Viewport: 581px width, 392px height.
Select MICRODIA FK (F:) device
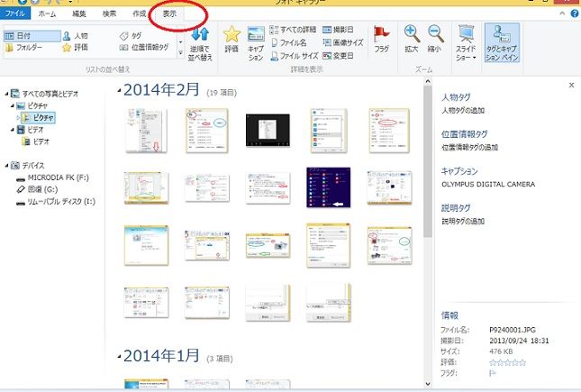click(x=52, y=178)
